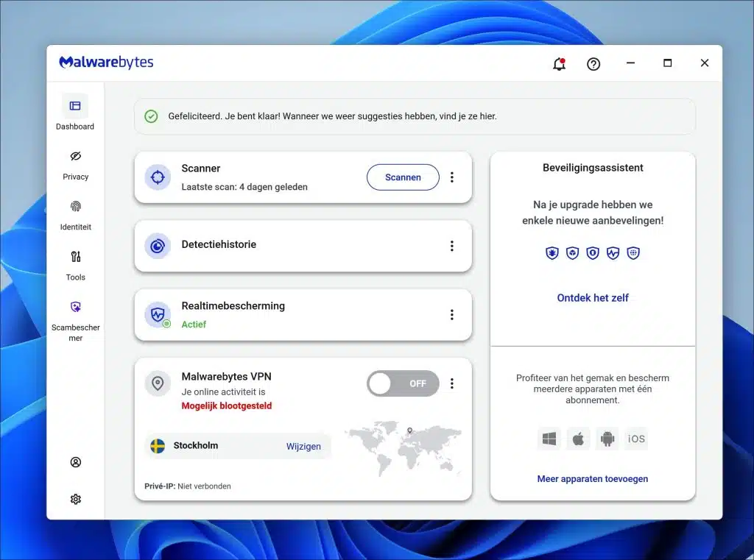Open the Detectiehistorie three-dot menu
Screen dimensions: 754x560
coord(452,246)
